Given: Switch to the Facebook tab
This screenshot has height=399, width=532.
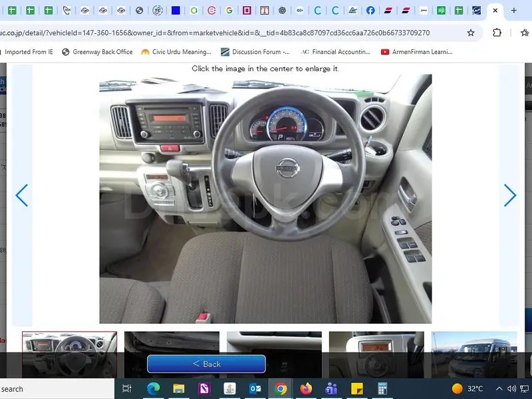Looking at the screenshot, I should [x=370, y=11].
